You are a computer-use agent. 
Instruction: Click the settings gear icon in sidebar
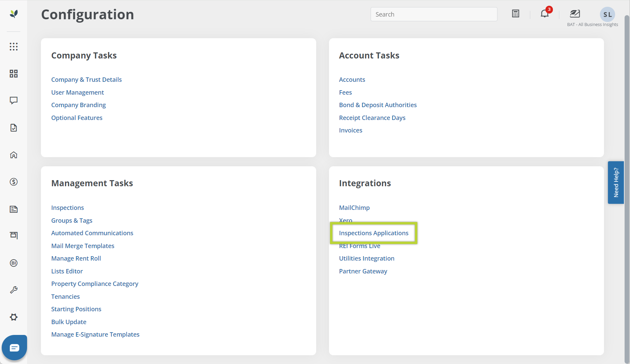tap(14, 317)
